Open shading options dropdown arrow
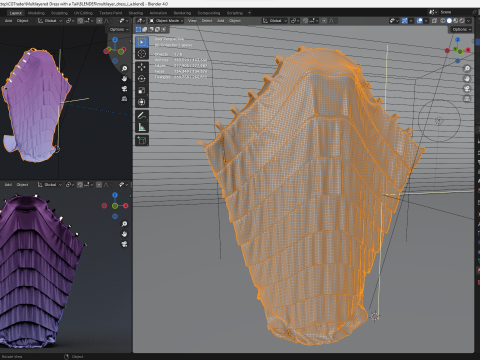480x360 pixels. 469,21
